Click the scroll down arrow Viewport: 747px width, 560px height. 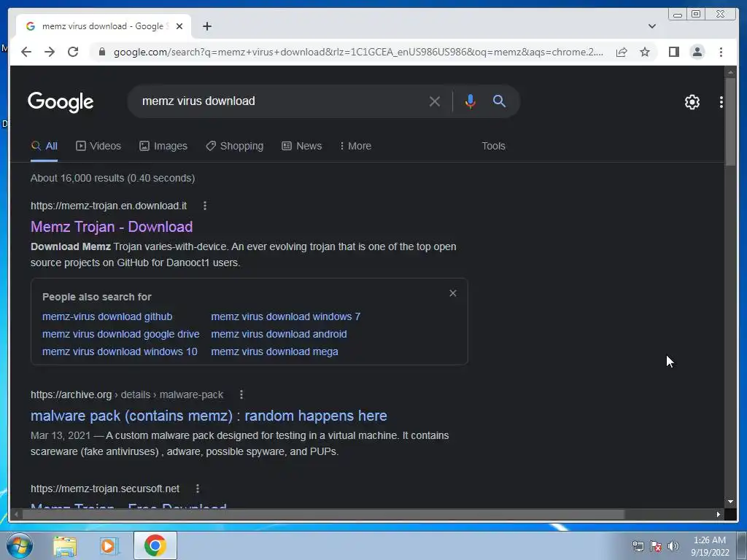[730, 502]
